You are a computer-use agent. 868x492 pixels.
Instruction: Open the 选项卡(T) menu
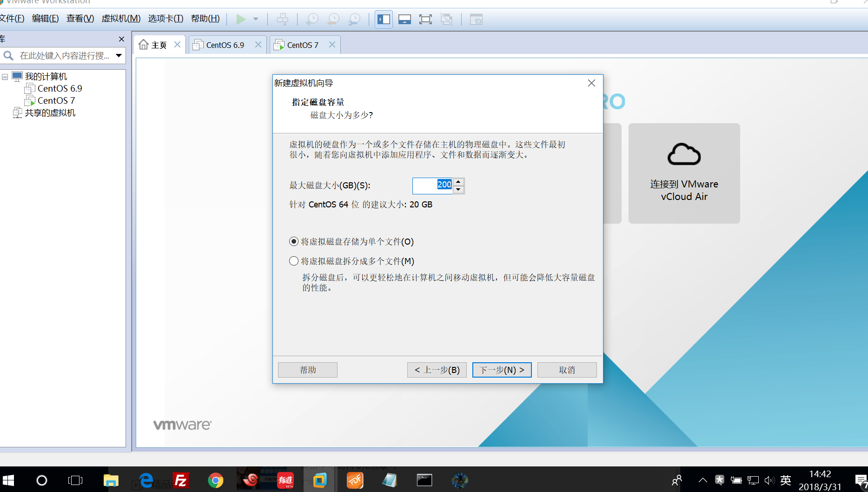click(x=166, y=19)
